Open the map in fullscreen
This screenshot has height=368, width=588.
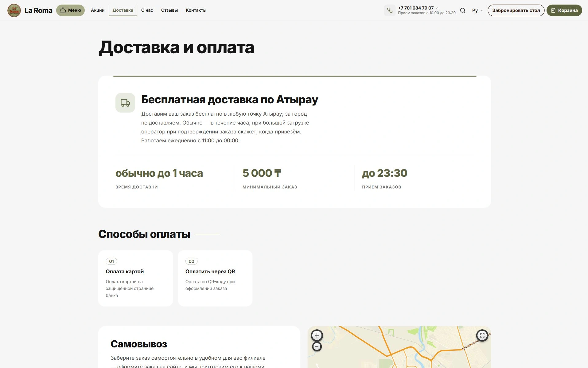coord(482,335)
